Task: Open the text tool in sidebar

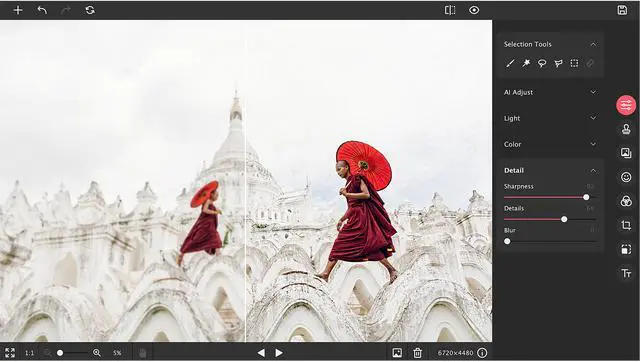Action: pos(626,273)
